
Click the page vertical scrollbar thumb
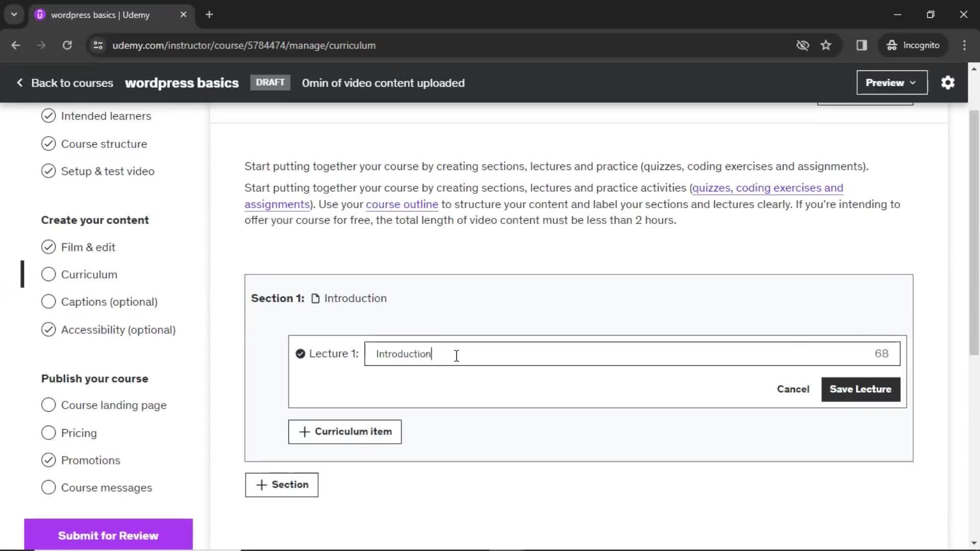(974, 232)
